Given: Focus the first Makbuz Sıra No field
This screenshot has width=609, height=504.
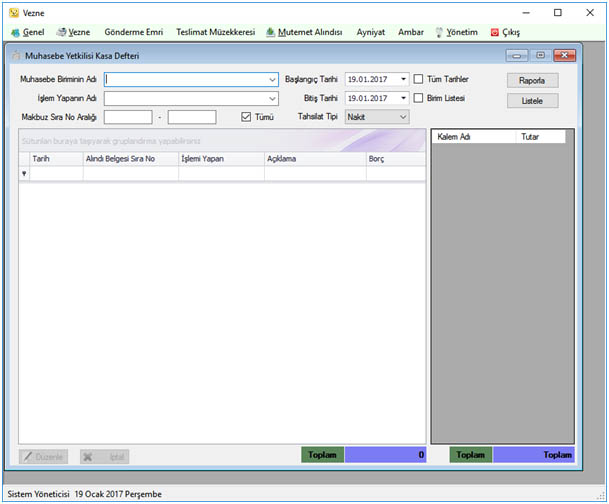Looking at the screenshot, I should coord(128,117).
